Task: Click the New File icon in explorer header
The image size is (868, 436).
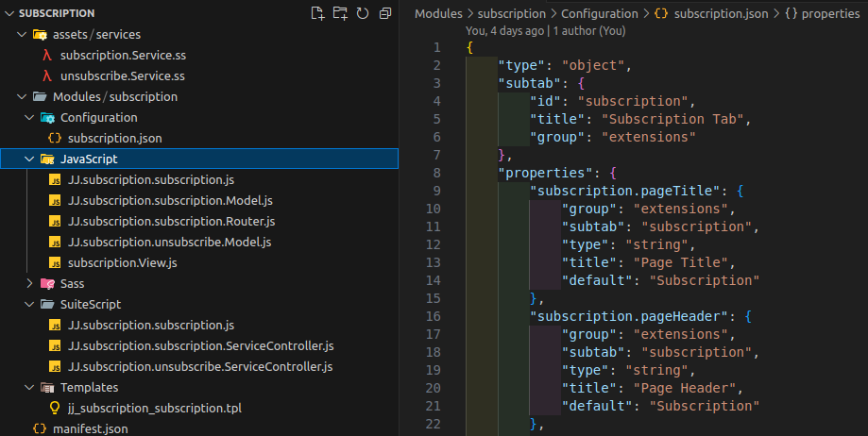Action: point(318,13)
